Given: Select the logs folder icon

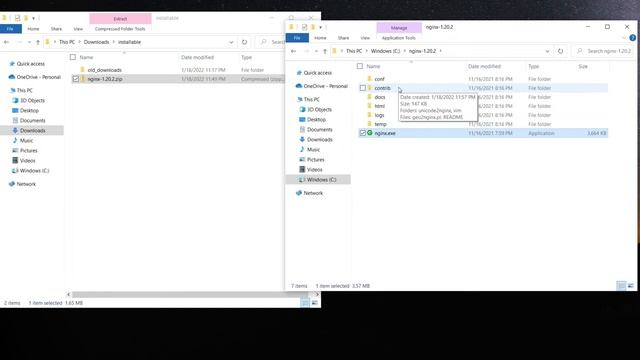Looking at the screenshot, I should (370, 115).
